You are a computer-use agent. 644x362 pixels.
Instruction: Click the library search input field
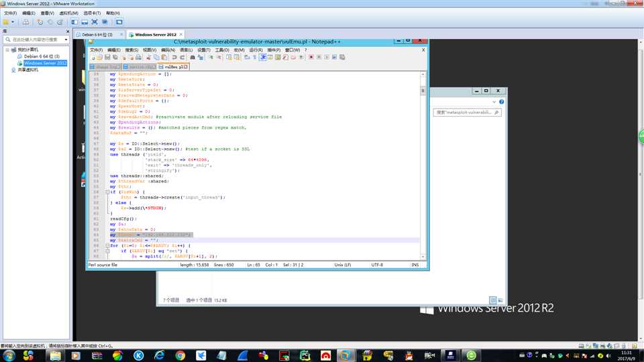(x=35, y=40)
